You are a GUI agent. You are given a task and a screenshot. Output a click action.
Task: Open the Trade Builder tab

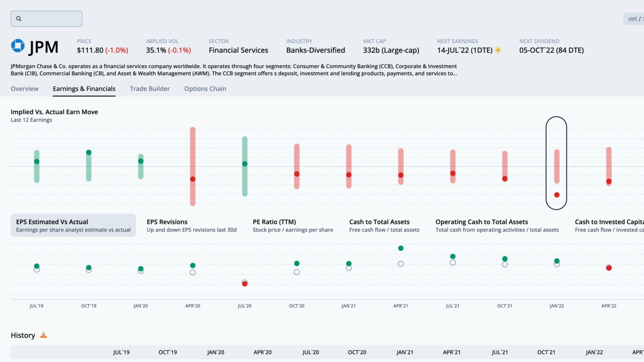pos(149,88)
